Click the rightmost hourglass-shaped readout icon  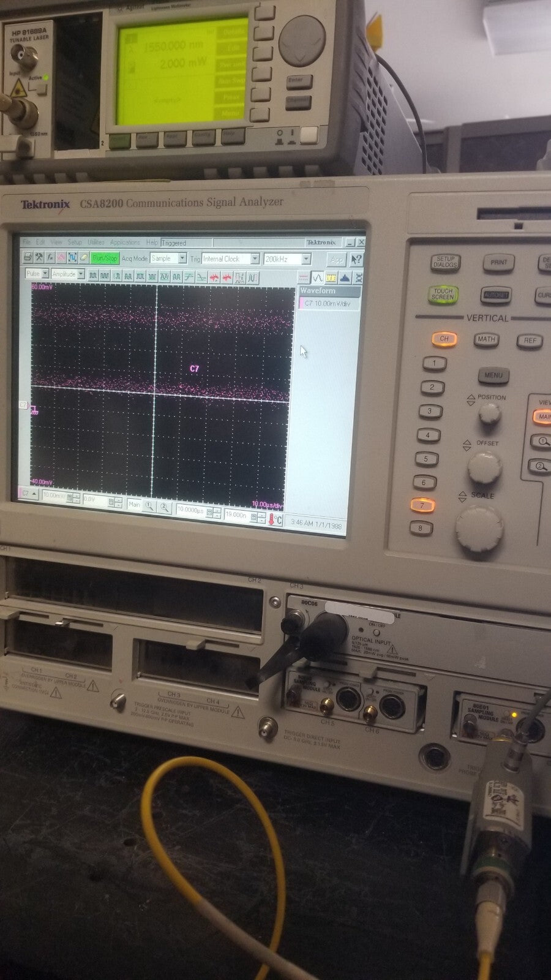(x=358, y=278)
